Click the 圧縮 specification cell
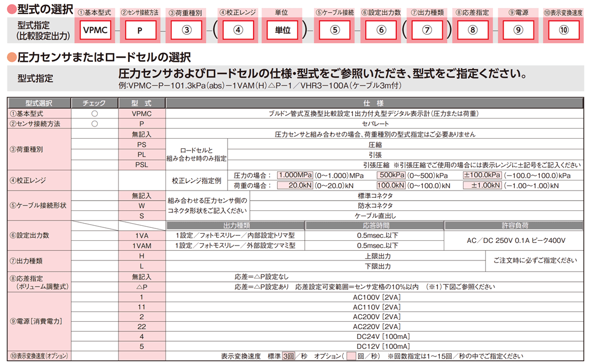The height and width of the screenshot is (364, 589). [x=405, y=145]
